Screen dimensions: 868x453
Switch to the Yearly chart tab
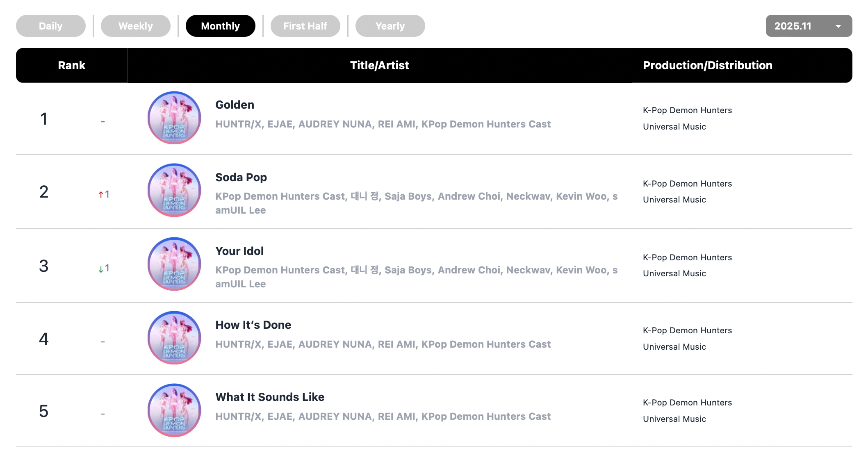click(390, 26)
